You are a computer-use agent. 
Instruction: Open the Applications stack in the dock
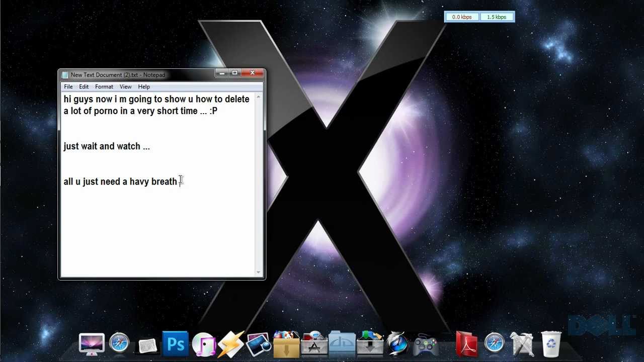314,345
